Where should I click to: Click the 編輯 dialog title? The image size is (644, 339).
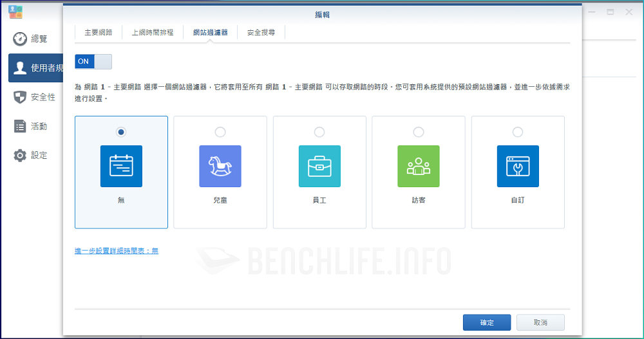322,15
